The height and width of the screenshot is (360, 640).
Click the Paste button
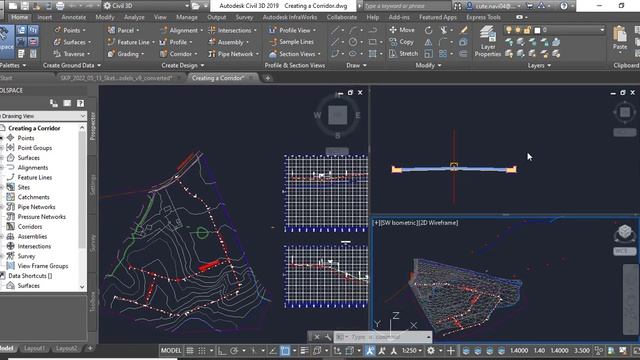(x=620, y=38)
